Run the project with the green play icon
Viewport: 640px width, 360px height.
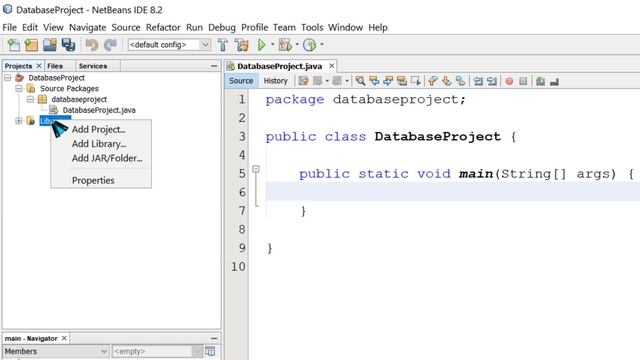click(x=262, y=45)
